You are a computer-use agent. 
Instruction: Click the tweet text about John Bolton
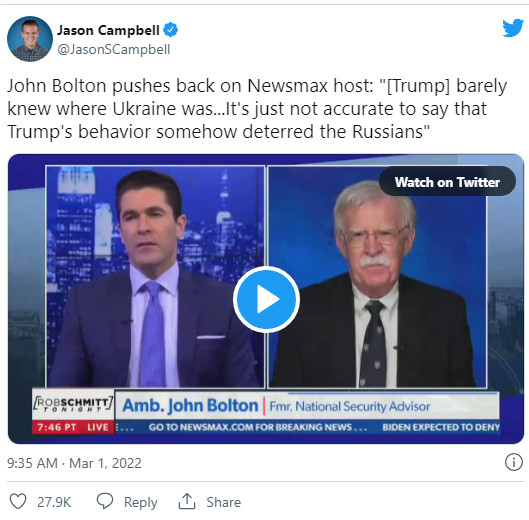pyautogui.click(x=257, y=109)
